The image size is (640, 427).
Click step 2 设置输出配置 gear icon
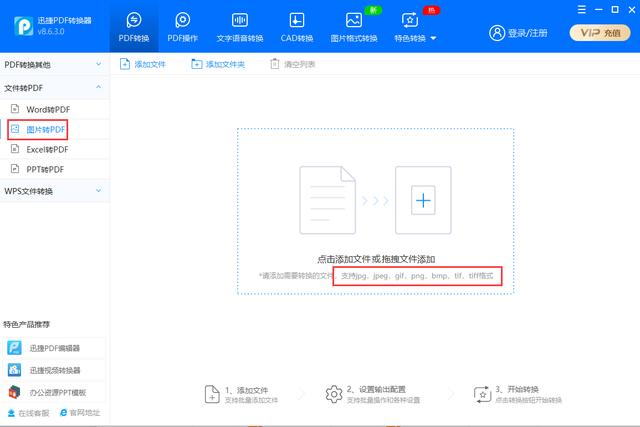[x=334, y=394]
